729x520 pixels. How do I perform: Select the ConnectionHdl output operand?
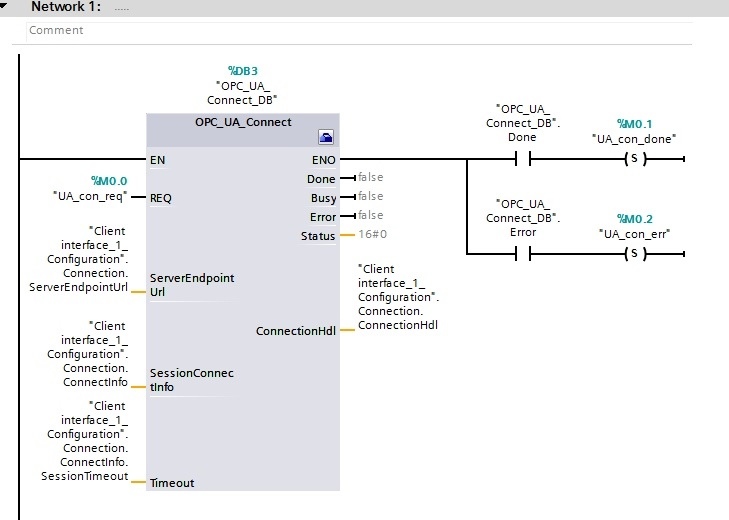tap(398, 297)
